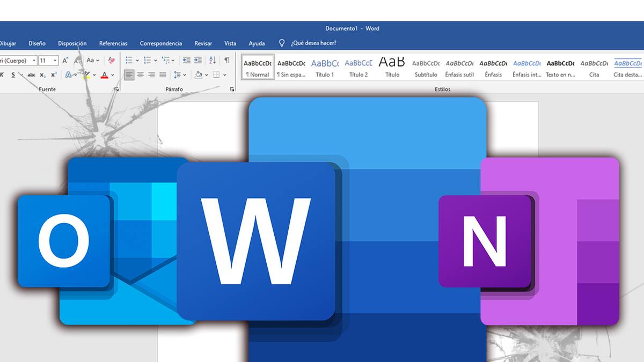Center the paragraph text

click(x=141, y=75)
